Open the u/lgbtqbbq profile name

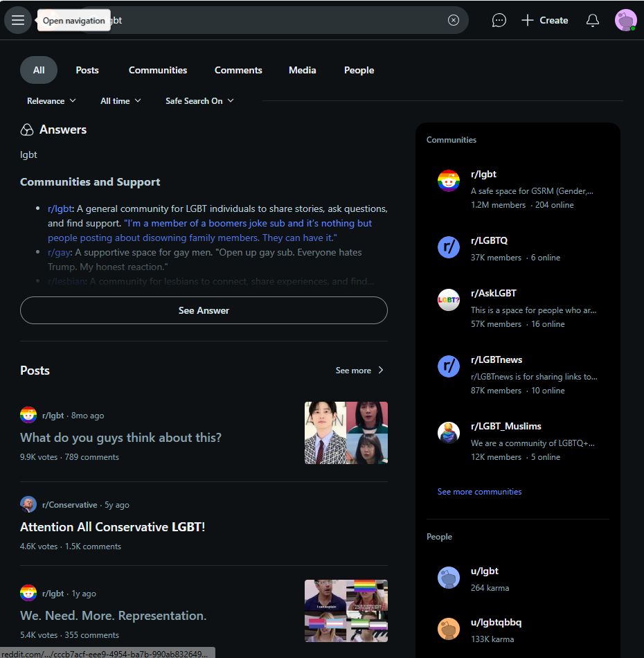point(496,623)
